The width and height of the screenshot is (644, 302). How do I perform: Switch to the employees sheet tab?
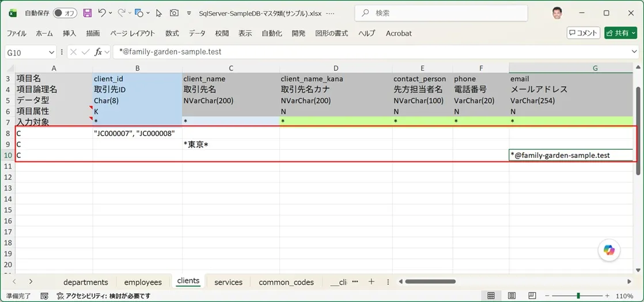point(143,282)
